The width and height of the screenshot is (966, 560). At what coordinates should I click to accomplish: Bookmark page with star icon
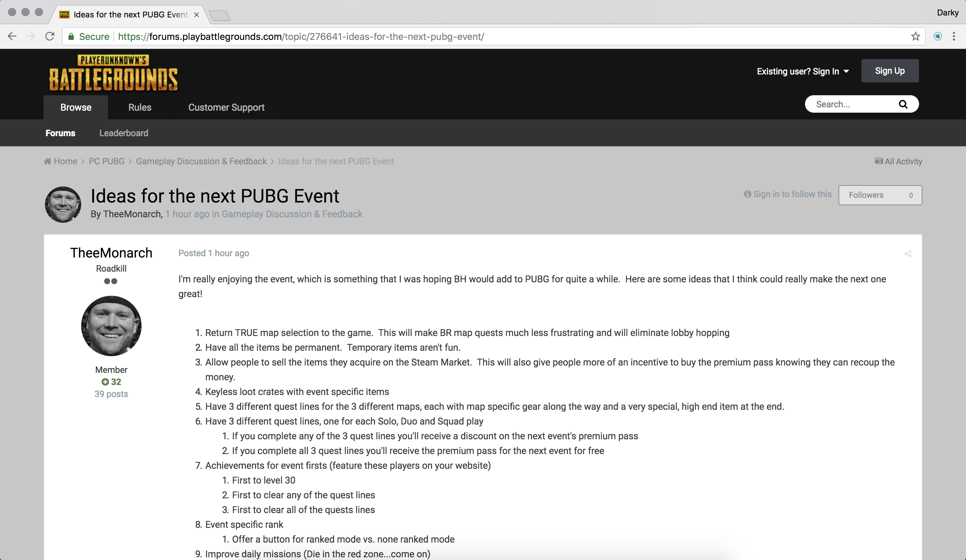coord(915,37)
